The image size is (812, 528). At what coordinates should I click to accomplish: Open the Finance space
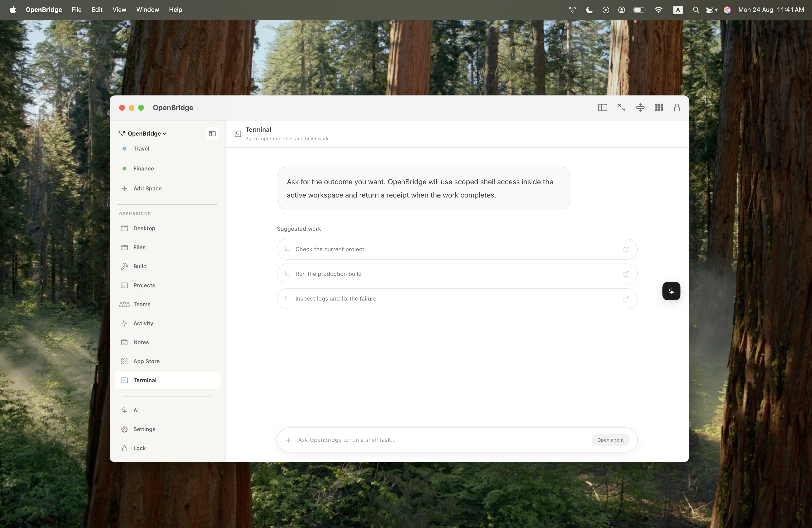[x=167, y=169]
